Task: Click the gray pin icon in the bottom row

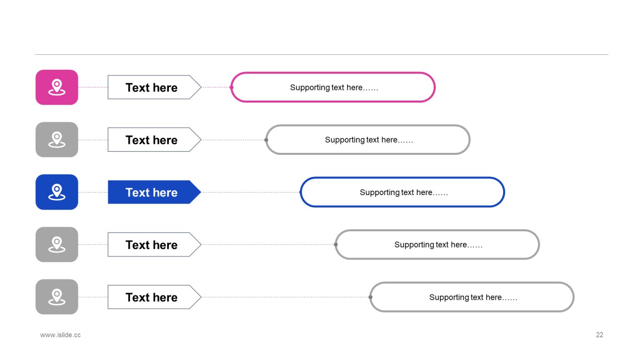Action: coord(57,297)
